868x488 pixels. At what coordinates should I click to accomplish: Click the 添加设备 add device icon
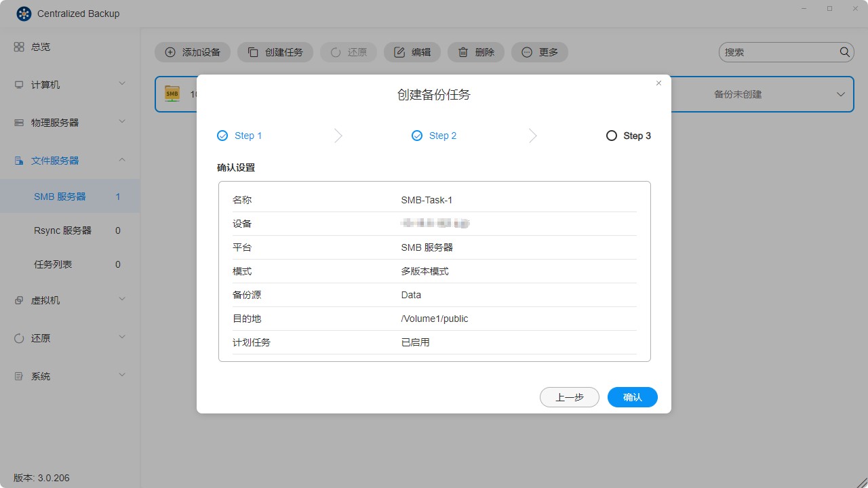[169, 52]
